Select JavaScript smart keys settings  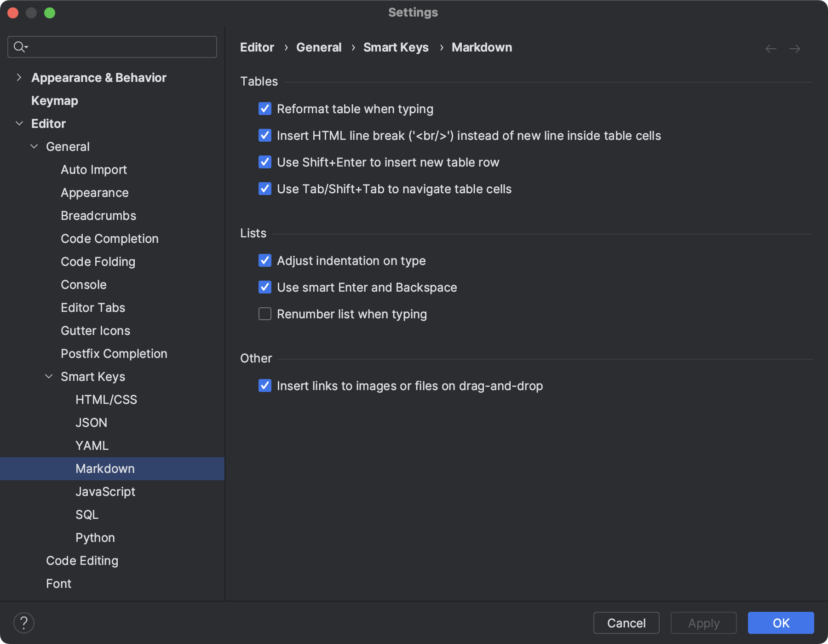pyautogui.click(x=105, y=491)
